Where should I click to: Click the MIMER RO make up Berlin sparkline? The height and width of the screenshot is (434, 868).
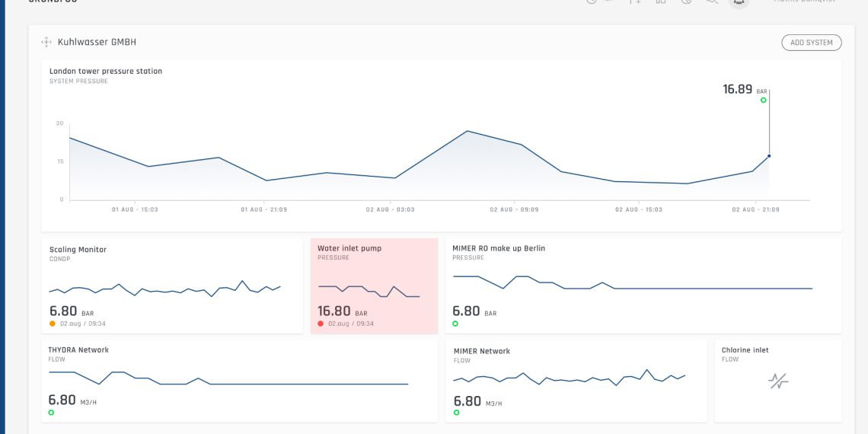632,283
